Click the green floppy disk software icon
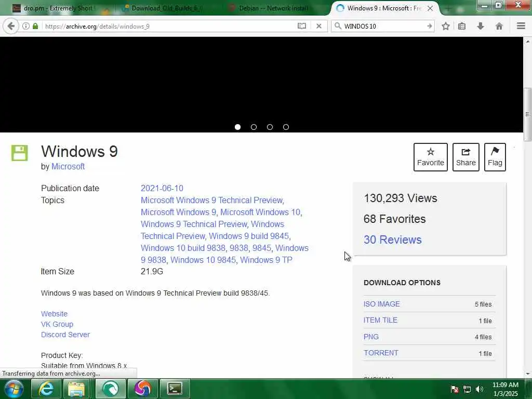Viewport: 532px width, 399px height. point(20,153)
